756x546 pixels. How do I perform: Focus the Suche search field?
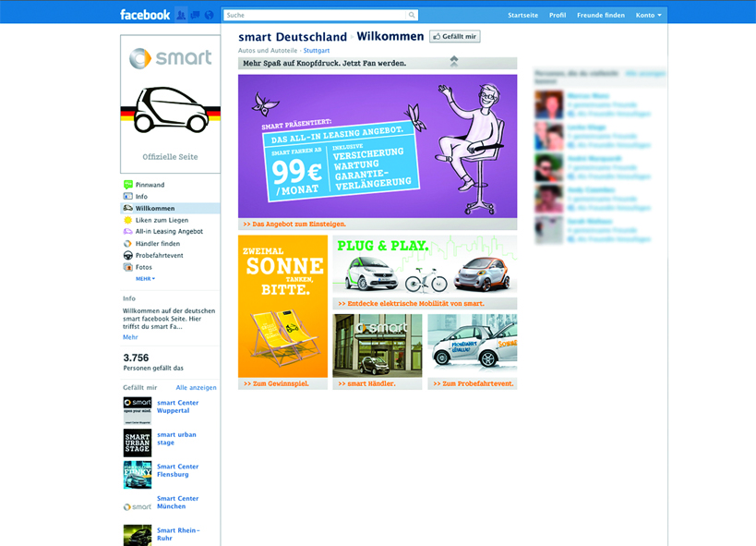point(316,15)
